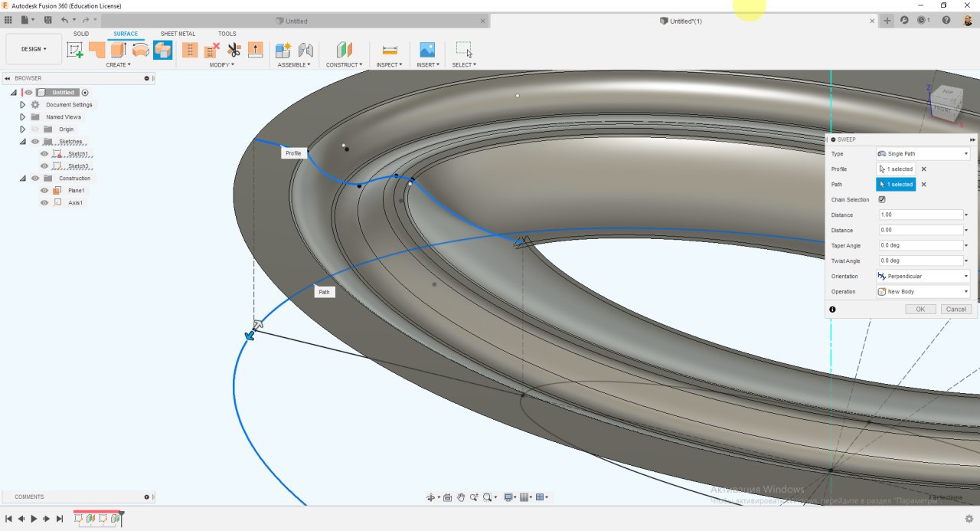Switch to the Tools tab

227,34
